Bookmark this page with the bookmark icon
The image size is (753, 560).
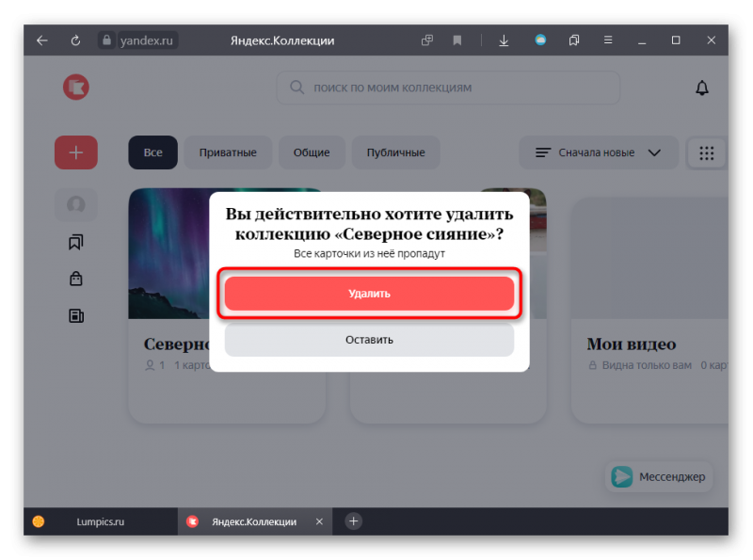pos(457,40)
